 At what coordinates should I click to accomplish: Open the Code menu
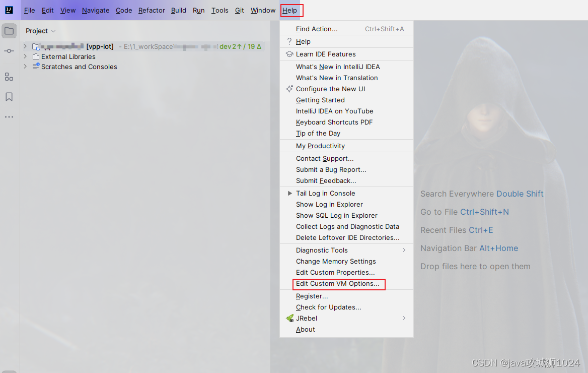(x=124, y=11)
